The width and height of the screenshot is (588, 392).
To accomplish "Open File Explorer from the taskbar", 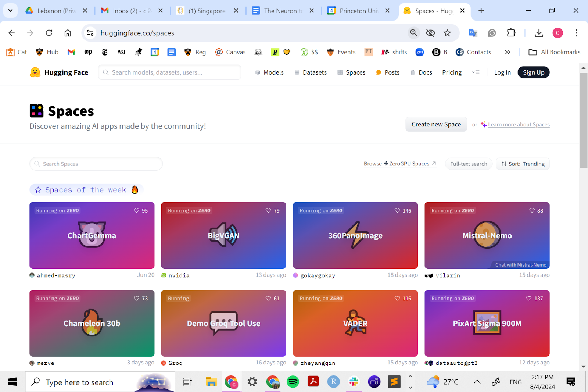I will click(211, 382).
